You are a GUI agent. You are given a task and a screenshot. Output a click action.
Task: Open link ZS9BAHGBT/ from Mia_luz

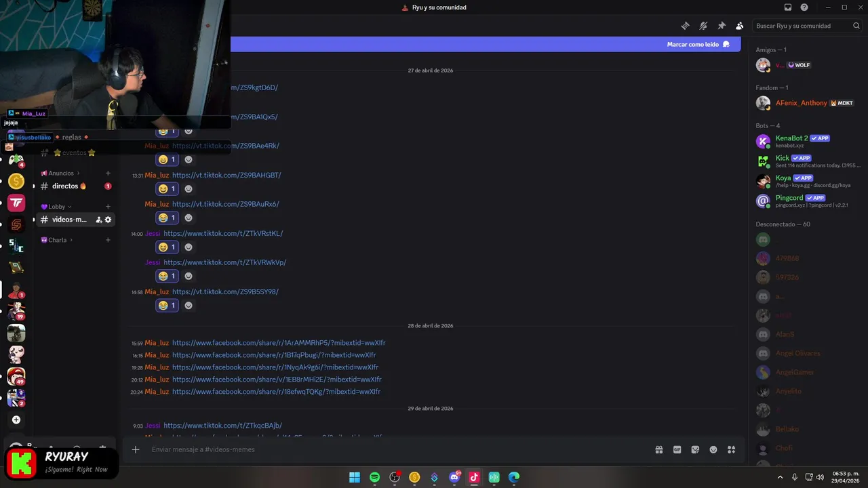[x=226, y=175]
